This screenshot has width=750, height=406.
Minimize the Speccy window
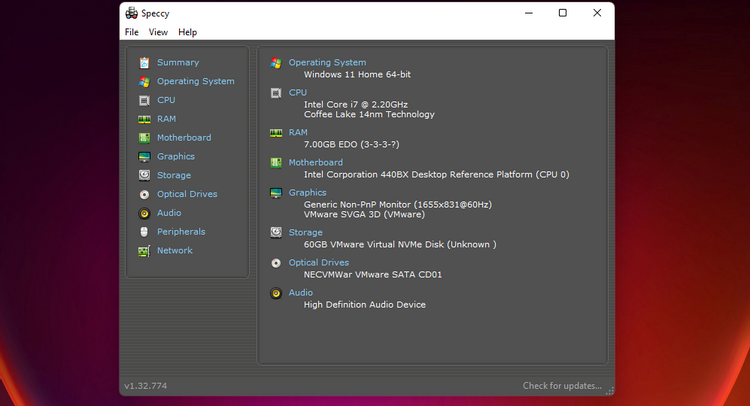(x=529, y=13)
